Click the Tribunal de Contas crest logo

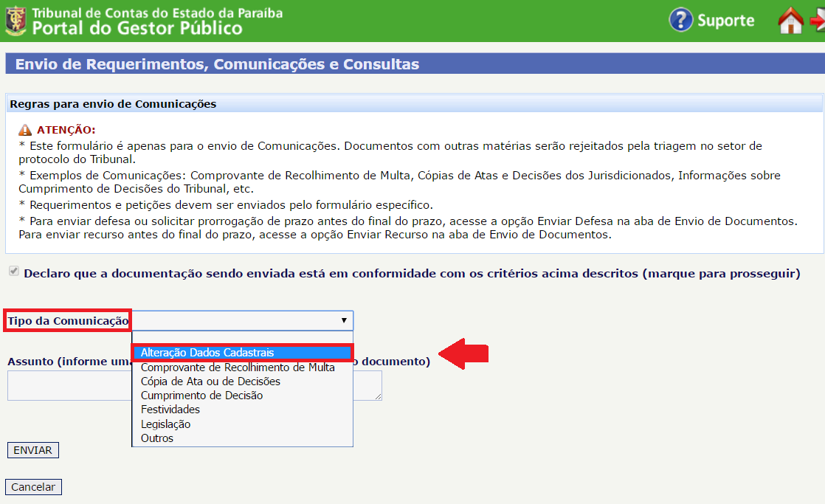(x=15, y=21)
